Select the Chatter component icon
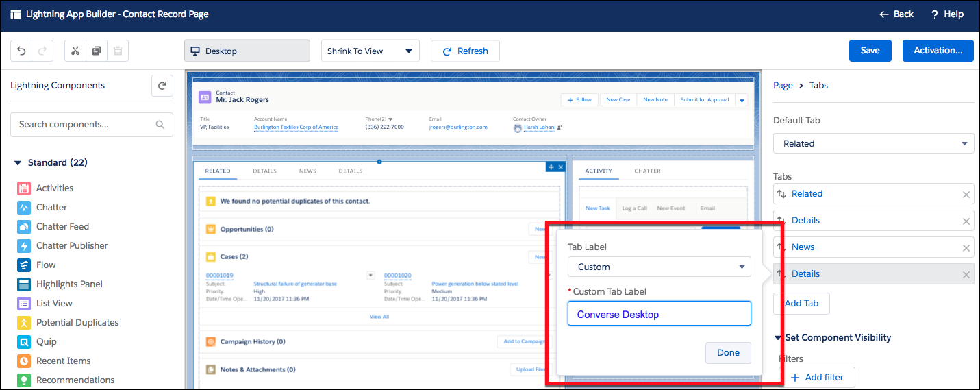This screenshot has width=980, height=390. (24, 207)
